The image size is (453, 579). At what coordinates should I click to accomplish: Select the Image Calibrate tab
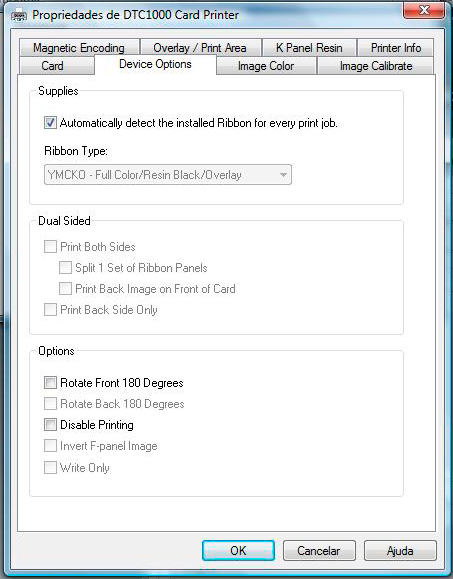[375, 66]
